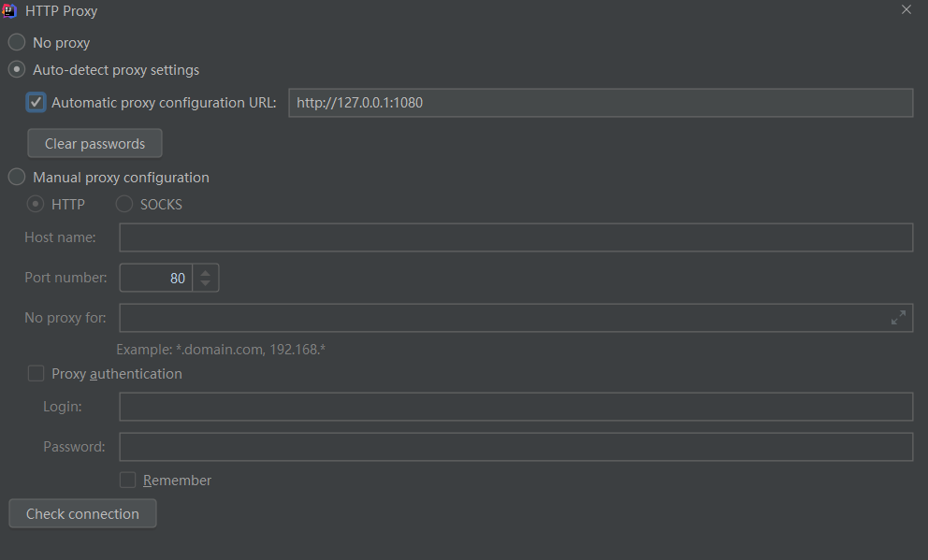Increase the port number with up arrow
The height and width of the screenshot is (560, 928).
[x=206, y=272]
